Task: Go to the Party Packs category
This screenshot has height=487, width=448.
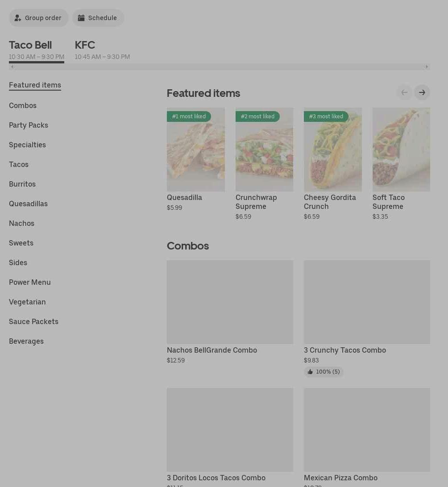Action: 29,125
